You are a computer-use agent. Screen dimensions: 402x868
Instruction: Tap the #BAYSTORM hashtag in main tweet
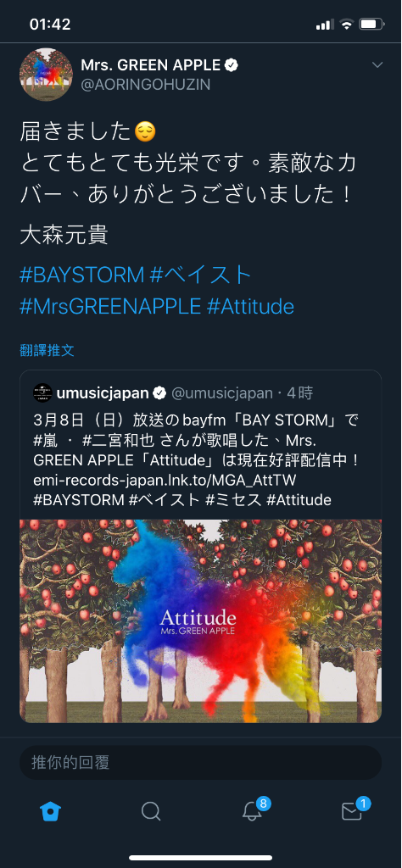pyautogui.click(x=82, y=275)
